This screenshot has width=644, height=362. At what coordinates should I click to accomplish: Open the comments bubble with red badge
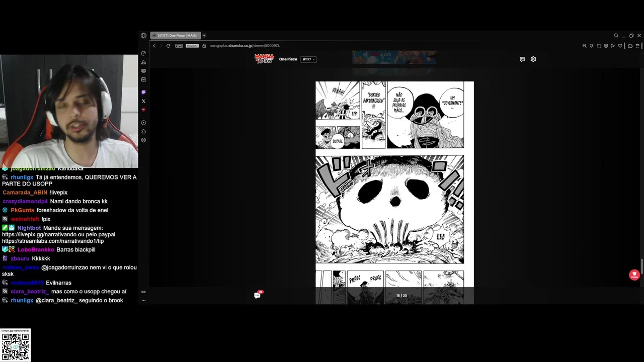pos(258,295)
